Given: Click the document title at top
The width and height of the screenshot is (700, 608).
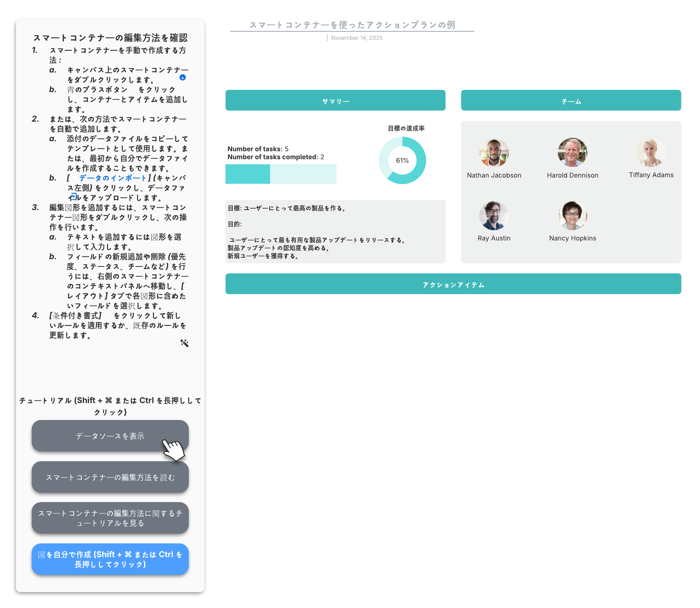Looking at the screenshot, I should click(352, 25).
